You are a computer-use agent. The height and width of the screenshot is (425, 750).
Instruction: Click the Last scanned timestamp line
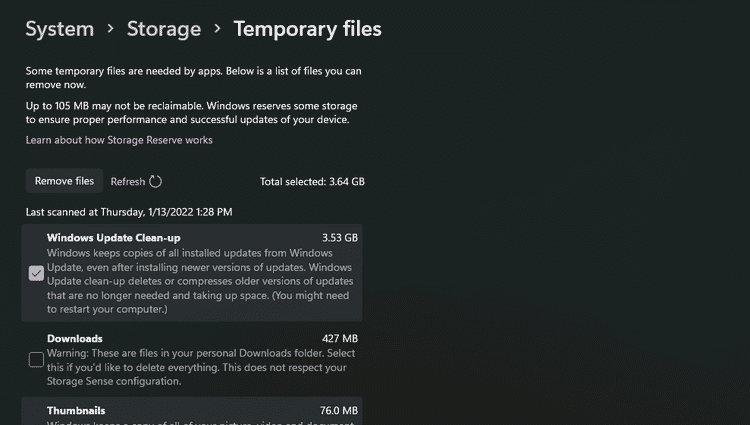coord(129,212)
